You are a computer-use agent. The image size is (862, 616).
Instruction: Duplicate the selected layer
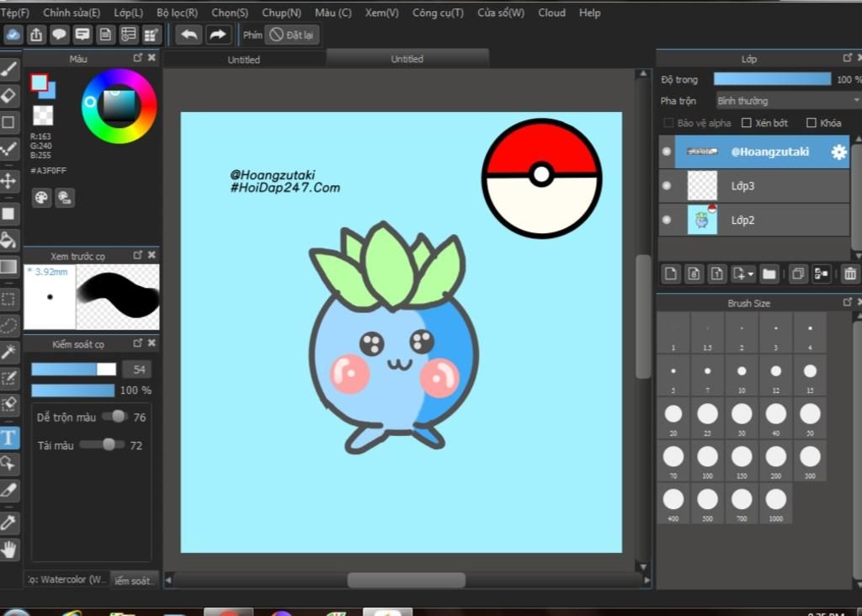click(798, 273)
